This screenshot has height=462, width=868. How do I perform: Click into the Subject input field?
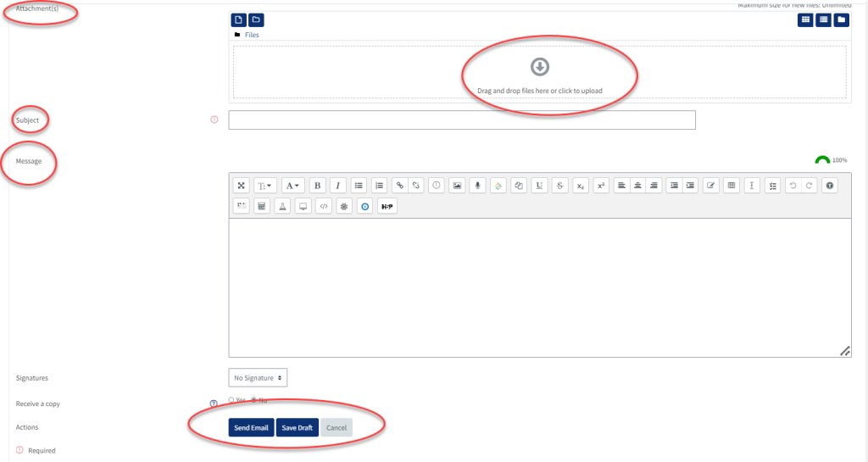pyautogui.click(x=462, y=120)
